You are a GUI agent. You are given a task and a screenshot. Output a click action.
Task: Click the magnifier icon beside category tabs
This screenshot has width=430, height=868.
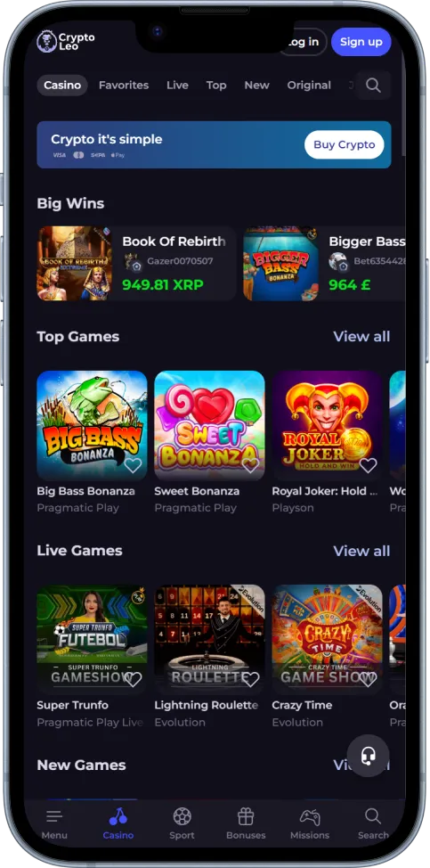click(x=373, y=86)
